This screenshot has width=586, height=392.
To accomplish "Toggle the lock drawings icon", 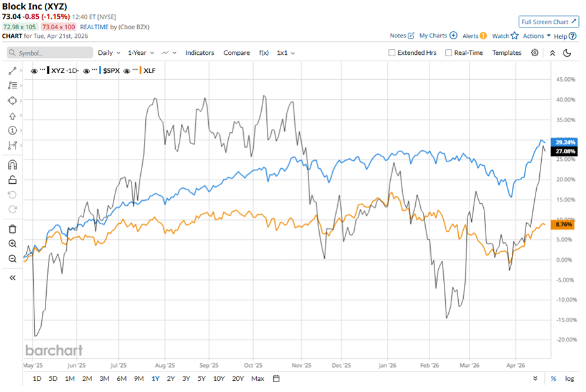I will 12,180.
